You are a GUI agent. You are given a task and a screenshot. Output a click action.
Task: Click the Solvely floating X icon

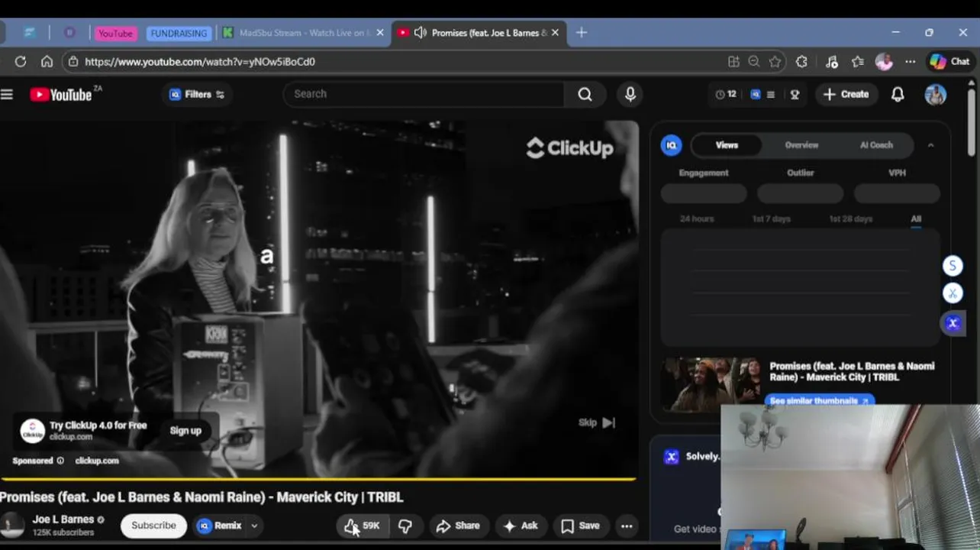pyautogui.click(x=953, y=323)
